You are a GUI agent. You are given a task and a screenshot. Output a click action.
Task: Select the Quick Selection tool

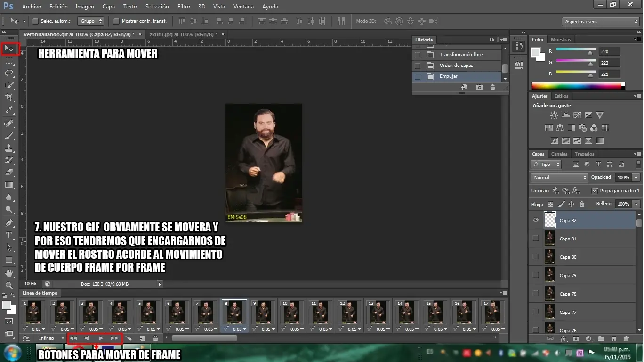pos(9,85)
